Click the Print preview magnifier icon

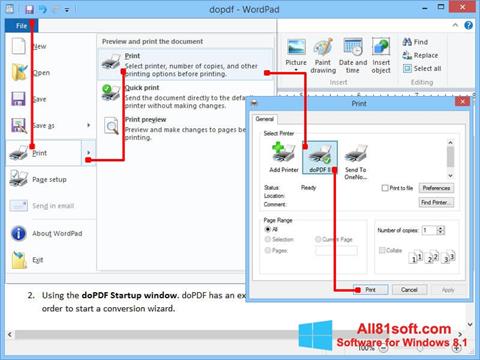(x=111, y=126)
